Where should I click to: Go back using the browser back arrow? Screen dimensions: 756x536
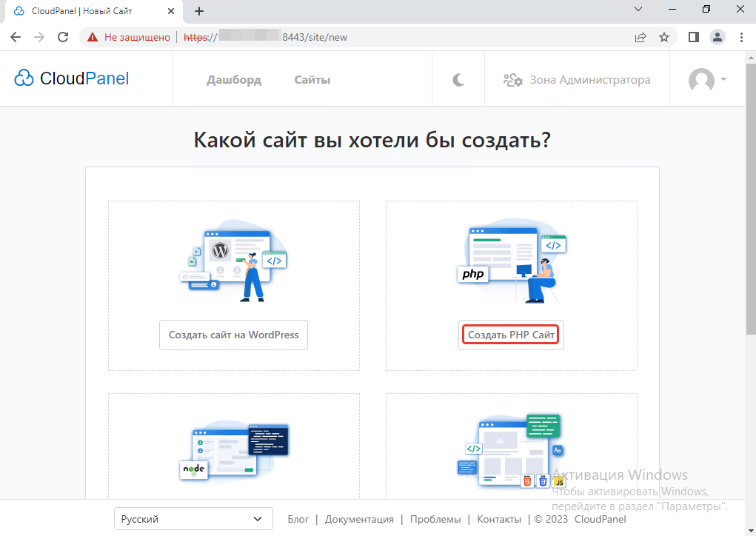[16, 37]
